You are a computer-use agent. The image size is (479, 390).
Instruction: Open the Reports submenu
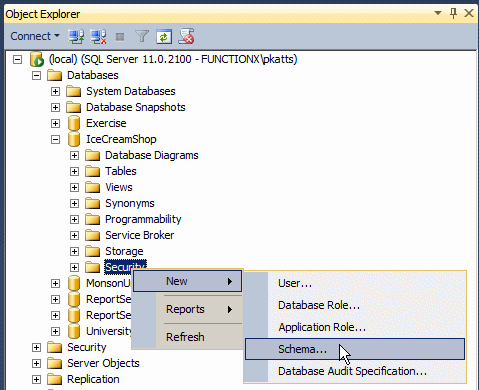pyautogui.click(x=187, y=309)
